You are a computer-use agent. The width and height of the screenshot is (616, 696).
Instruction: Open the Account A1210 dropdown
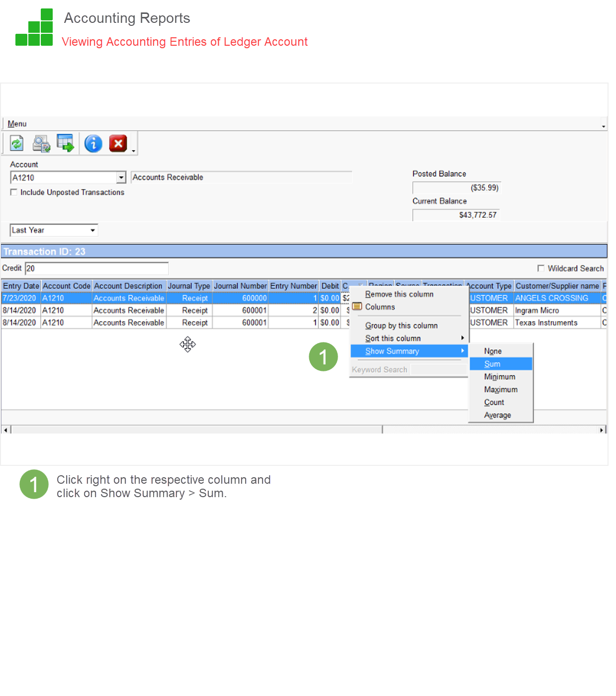[x=121, y=177]
